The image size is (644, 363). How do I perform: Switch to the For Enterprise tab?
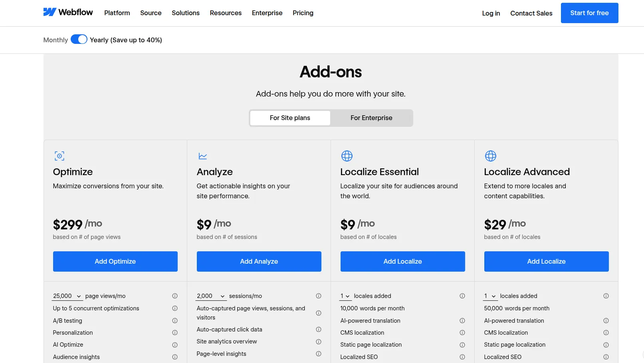coord(371,118)
